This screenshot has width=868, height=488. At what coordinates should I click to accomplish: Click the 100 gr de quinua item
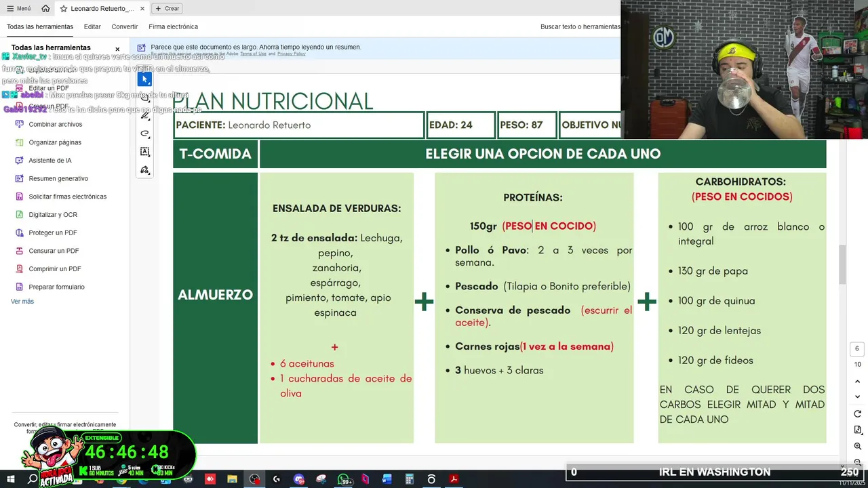(x=716, y=301)
